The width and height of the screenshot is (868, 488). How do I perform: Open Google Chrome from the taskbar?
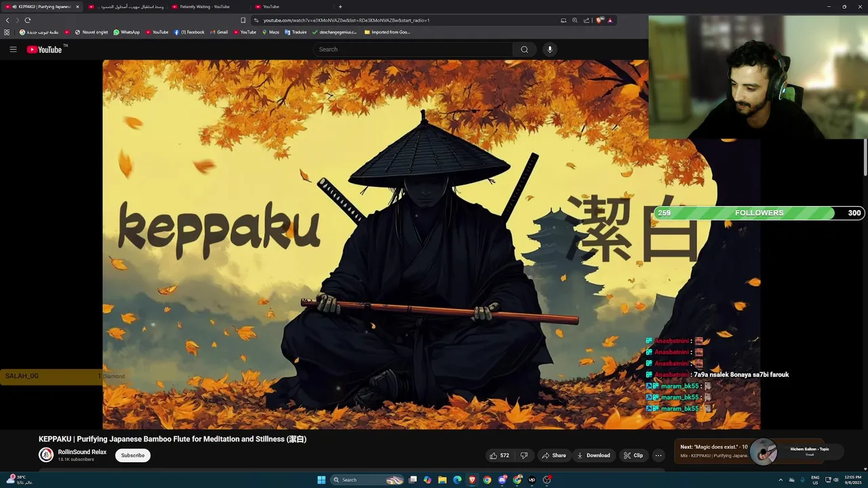tap(487, 480)
